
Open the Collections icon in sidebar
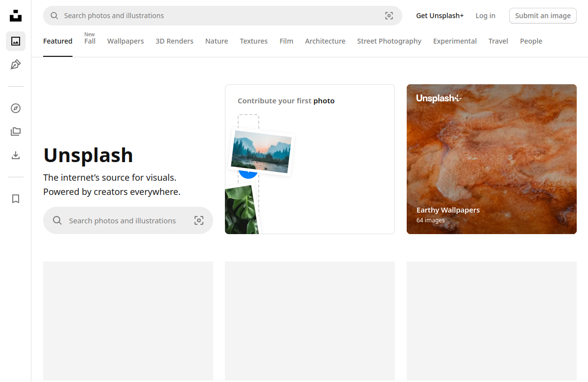(16, 132)
